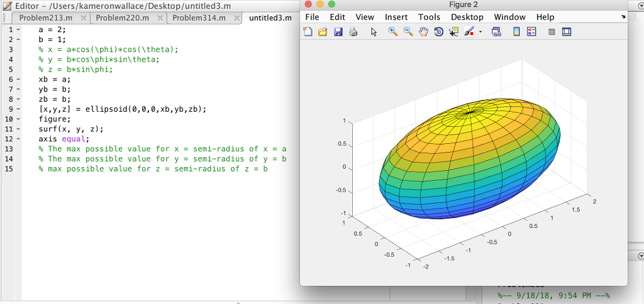The width and height of the screenshot is (644, 304).
Task: Activate the Pan hand tool
Action: (423, 31)
